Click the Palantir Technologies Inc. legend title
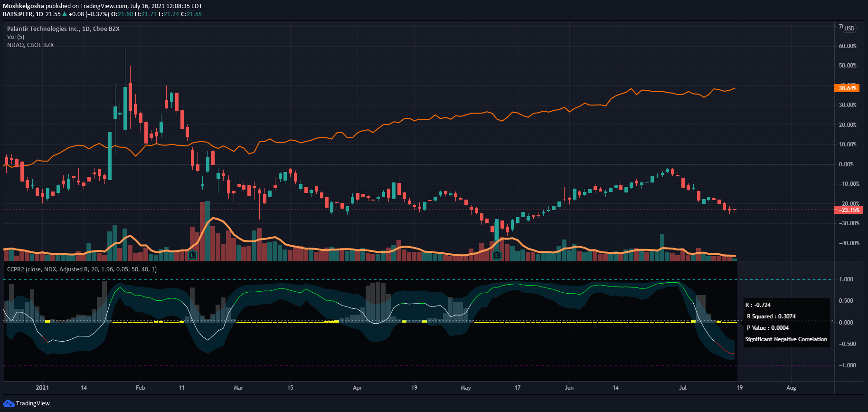The image size is (868, 412). (63, 29)
